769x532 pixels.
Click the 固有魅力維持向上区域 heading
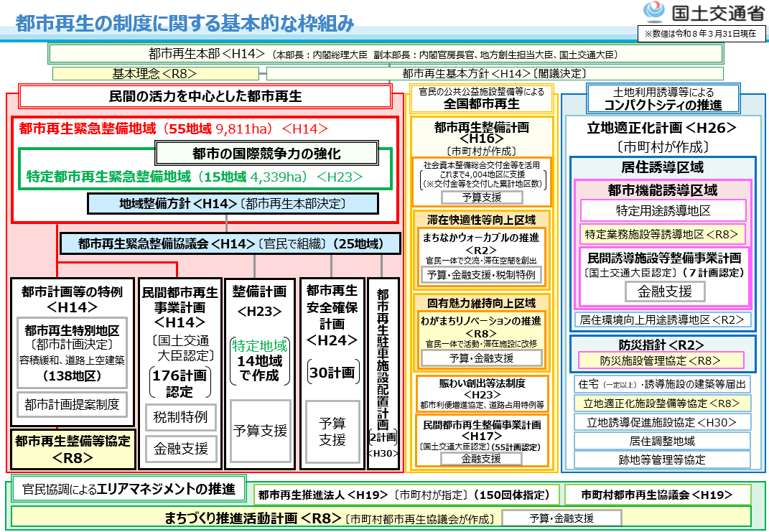tap(482, 303)
